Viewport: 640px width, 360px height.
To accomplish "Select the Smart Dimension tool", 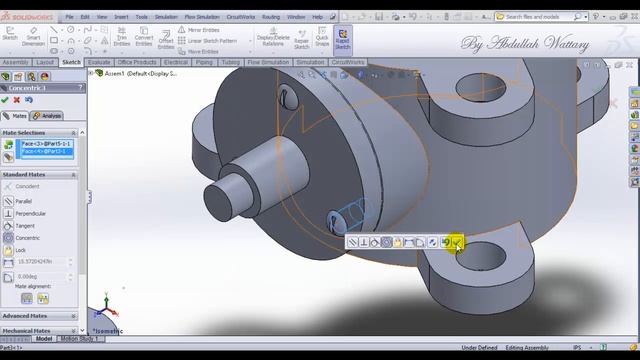I will click(33, 36).
